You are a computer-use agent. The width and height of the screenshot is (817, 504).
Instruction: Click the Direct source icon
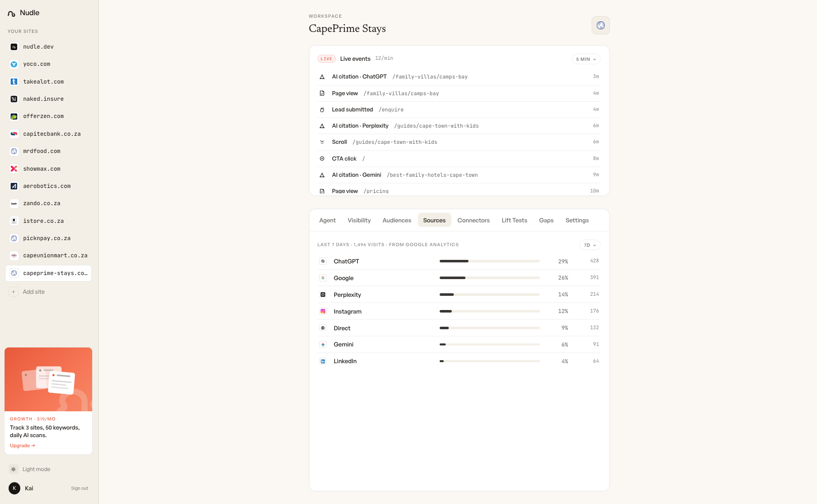pos(323,328)
